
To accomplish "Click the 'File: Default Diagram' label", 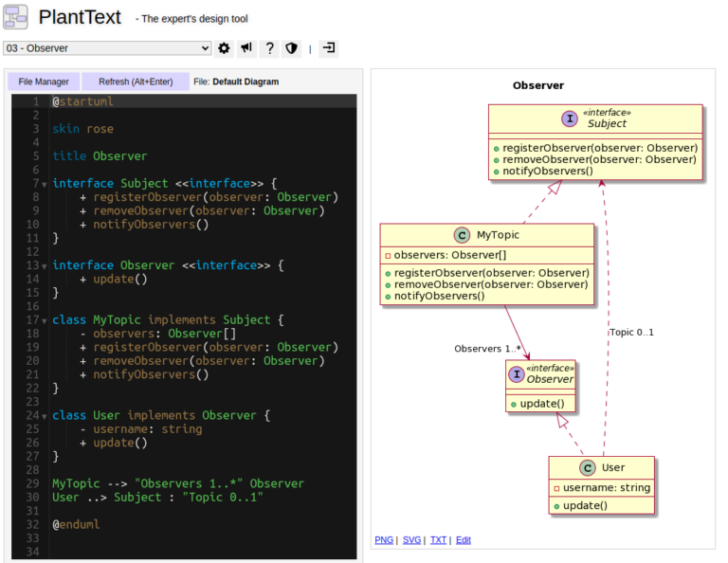I will (236, 82).
